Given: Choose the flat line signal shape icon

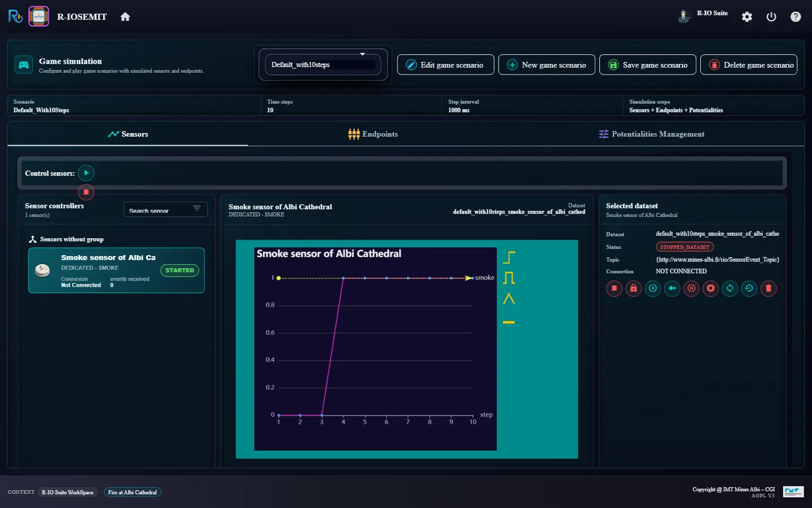Looking at the screenshot, I should (x=509, y=322).
